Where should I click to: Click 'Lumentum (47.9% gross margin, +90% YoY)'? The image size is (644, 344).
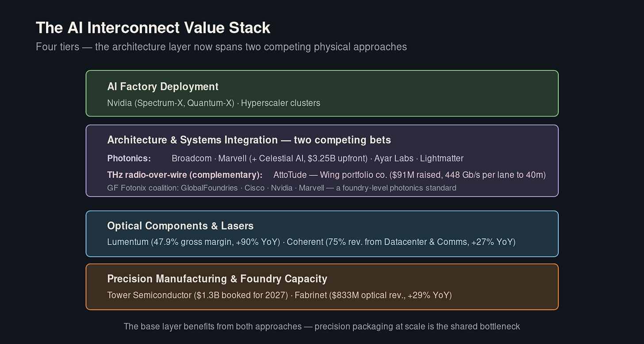[194, 242]
